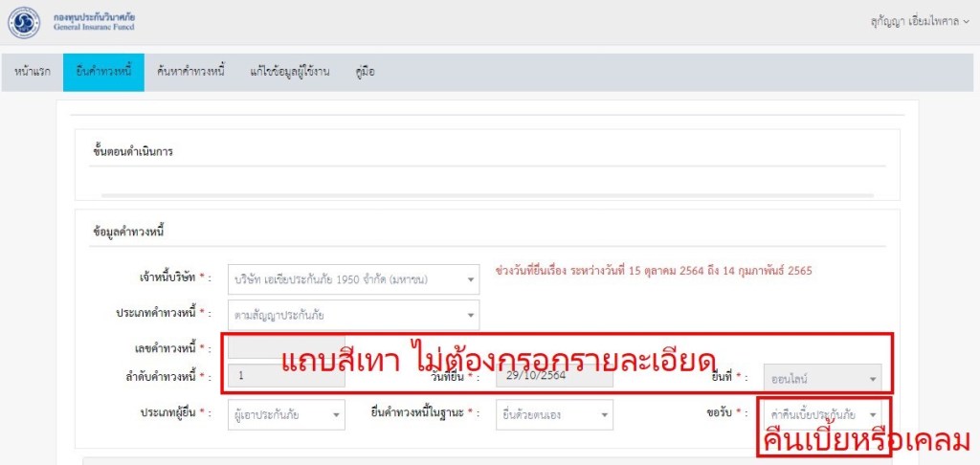Screen dimensions: 980x465
Task: Expand the ประเภทผู้ยื่น dropdown
Action: (286, 415)
